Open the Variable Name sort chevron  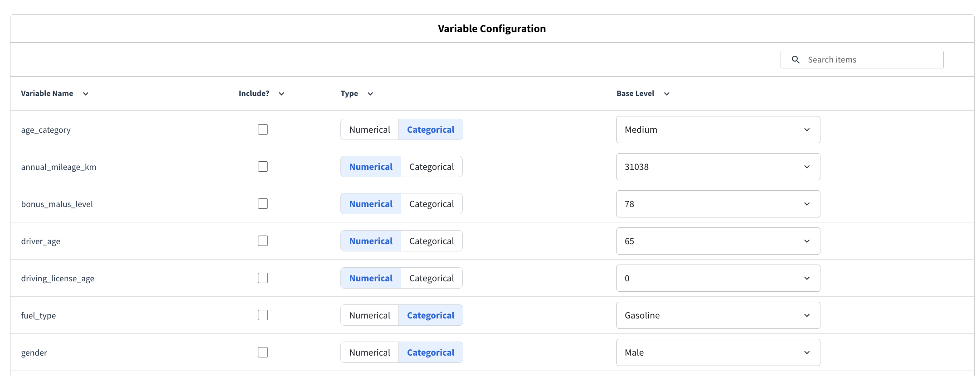pyautogui.click(x=86, y=94)
